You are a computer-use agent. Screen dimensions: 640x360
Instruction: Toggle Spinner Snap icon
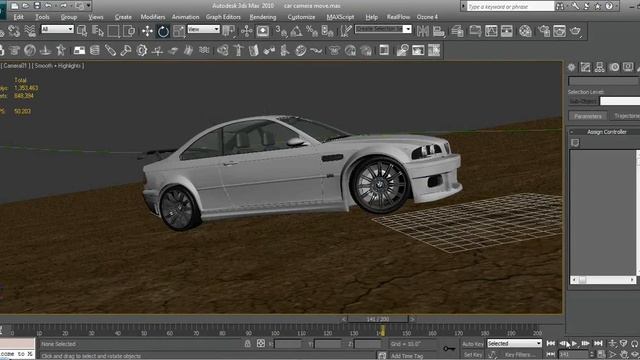pyautogui.click(x=327, y=31)
